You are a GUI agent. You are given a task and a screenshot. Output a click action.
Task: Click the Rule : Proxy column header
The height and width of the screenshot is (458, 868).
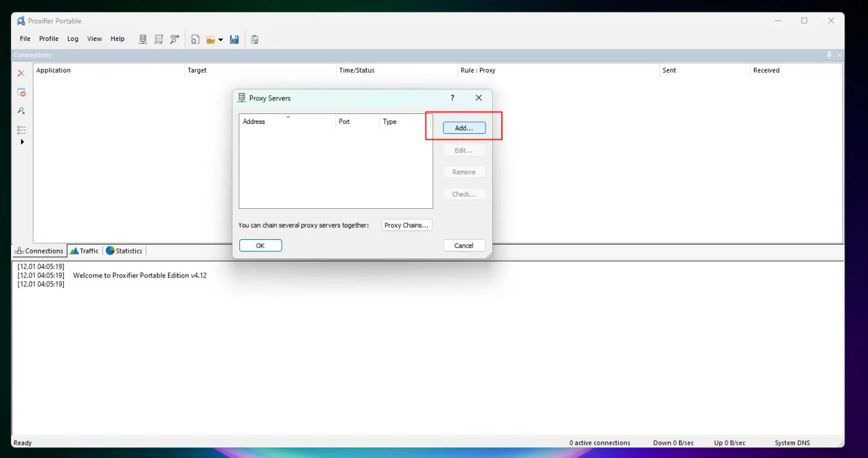point(559,71)
